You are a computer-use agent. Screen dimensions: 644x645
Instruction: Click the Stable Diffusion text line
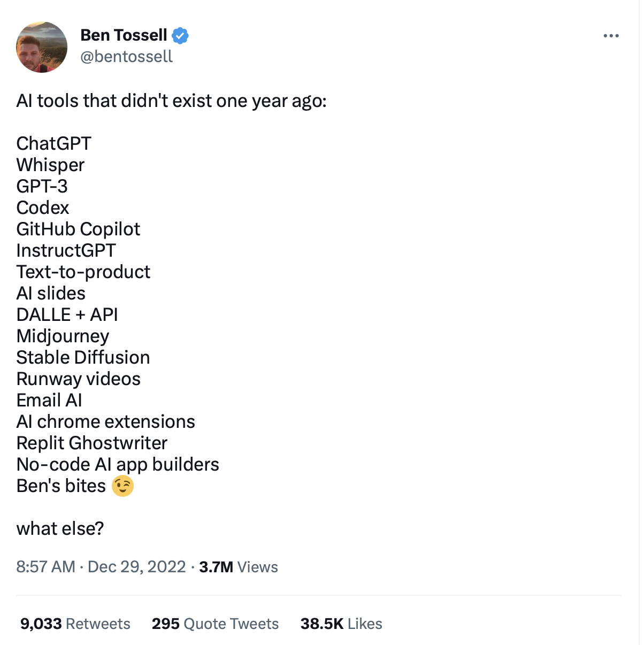[83, 357]
